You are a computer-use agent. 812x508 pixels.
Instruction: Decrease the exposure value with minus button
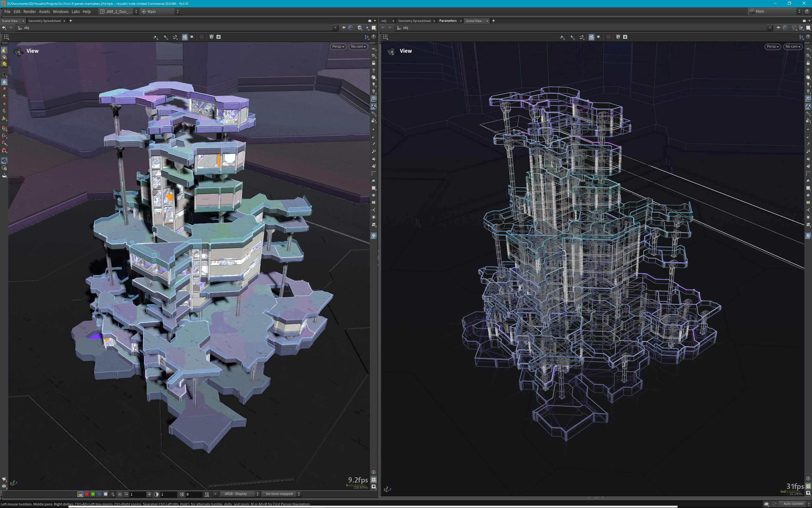coord(127,494)
